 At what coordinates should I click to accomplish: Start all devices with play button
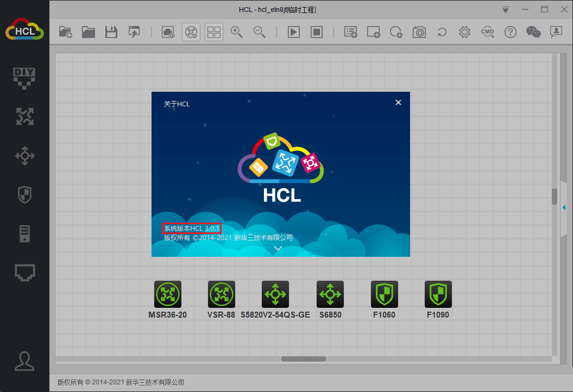point(293,32)
